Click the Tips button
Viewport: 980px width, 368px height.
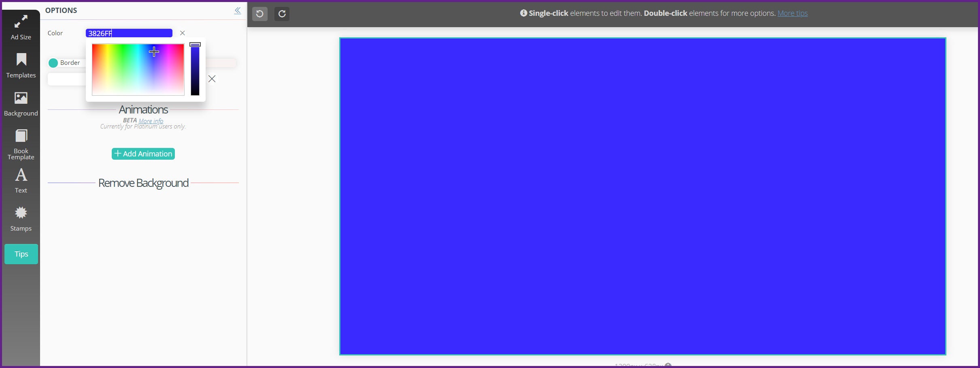coord(21,254)
